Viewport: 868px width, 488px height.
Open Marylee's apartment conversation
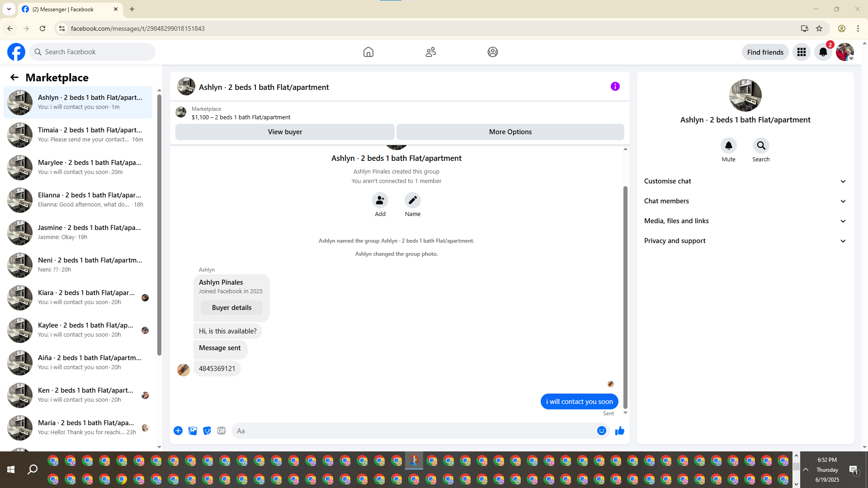[x=78, y=168]
